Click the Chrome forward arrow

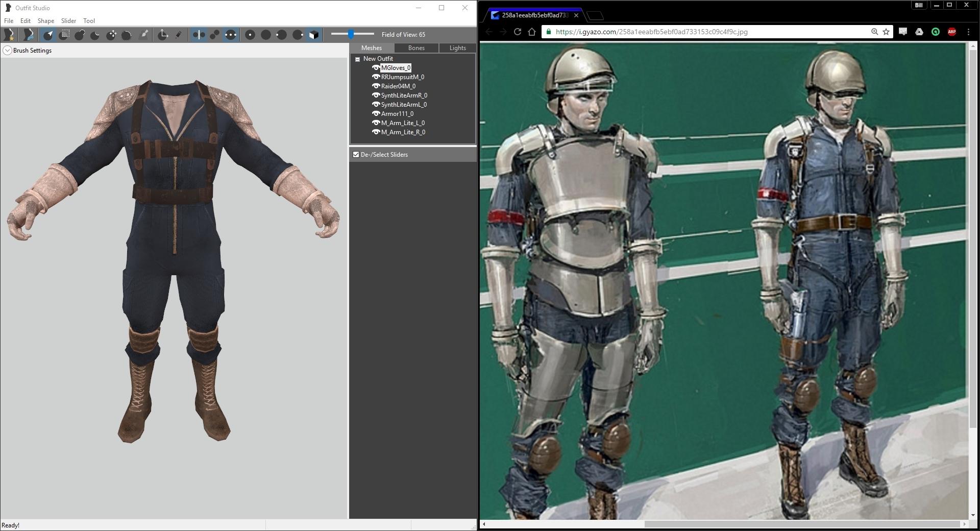(503, 32)
